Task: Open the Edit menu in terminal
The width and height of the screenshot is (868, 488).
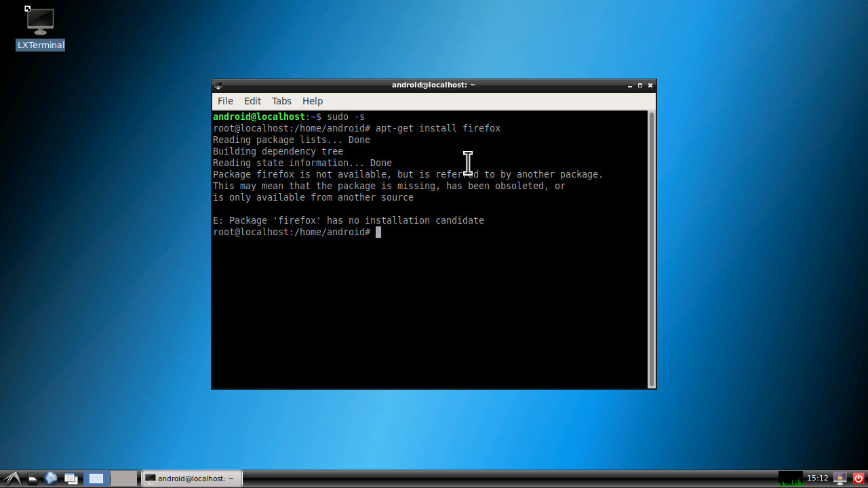Action: 252,101
